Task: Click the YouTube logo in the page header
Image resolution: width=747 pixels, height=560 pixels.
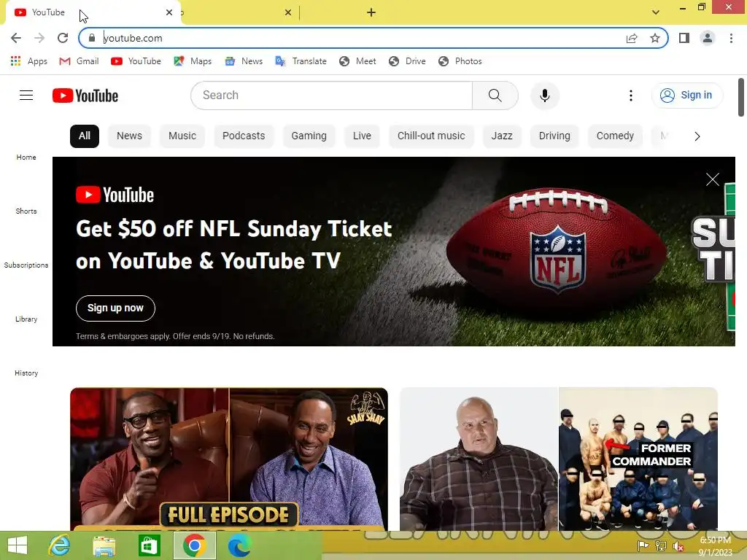Action: point(85,96)
